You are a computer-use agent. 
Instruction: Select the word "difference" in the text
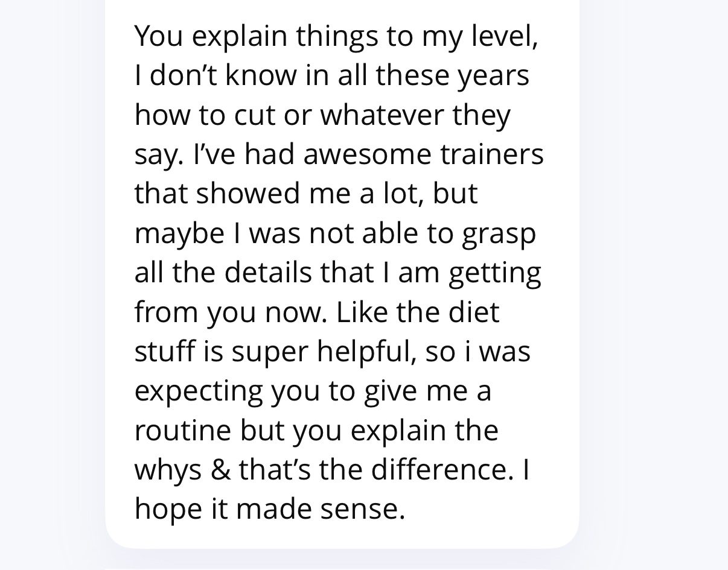pos(439,470)
